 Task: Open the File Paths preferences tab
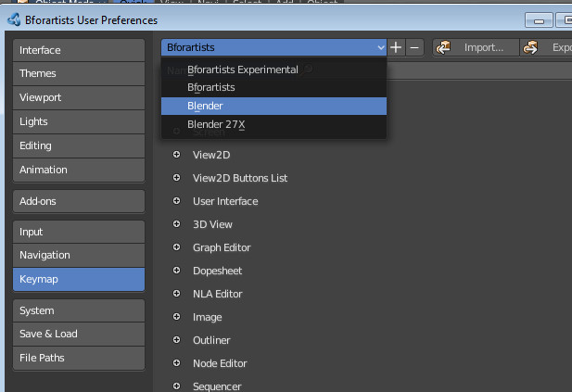(79, 358)
